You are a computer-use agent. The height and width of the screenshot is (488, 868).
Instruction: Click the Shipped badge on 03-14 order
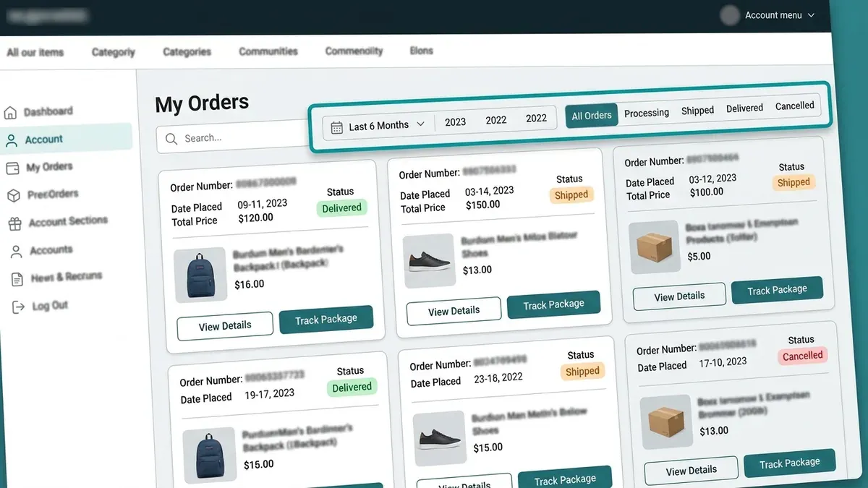click(571, 195)
